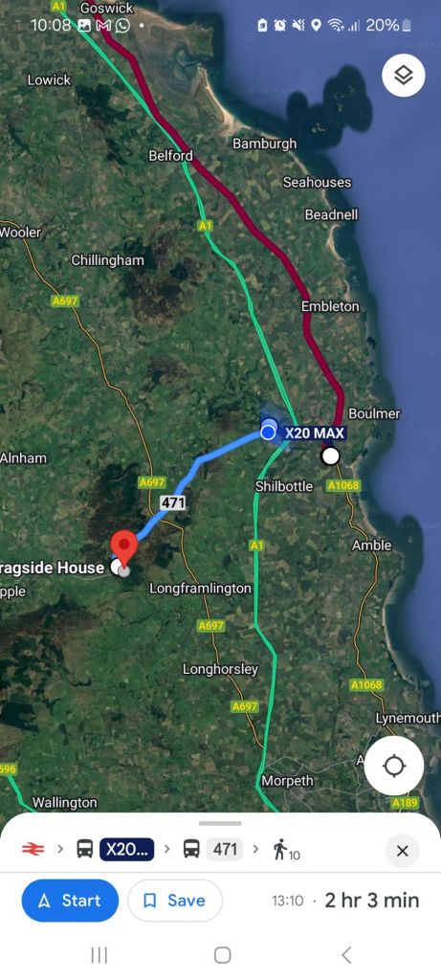The height and width of the screenshot is (980, 441).
Task: Start navigation with the Start button
Action: [x=70, y=900]
